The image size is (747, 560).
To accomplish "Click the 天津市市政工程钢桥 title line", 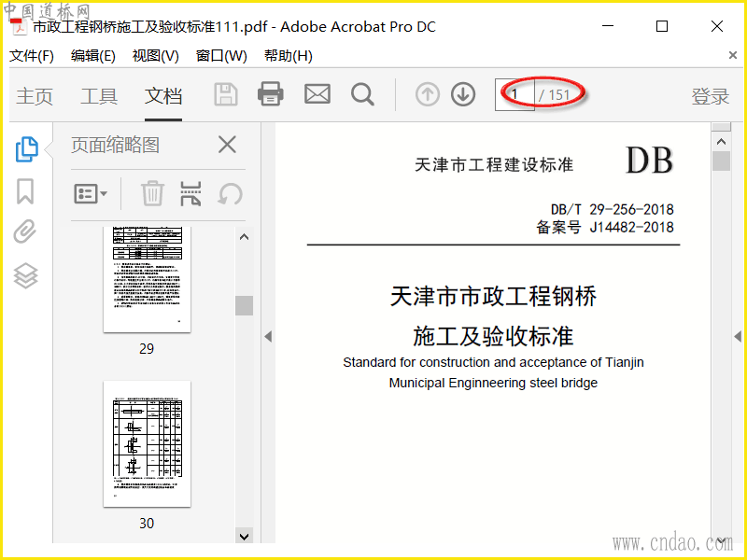I will click(x=494, y=296).
